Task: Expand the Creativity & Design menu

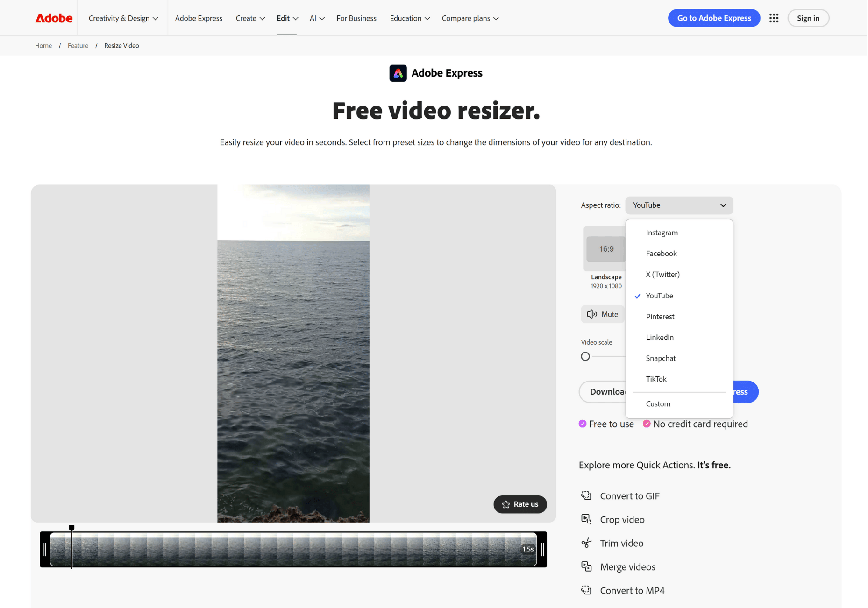Action: pos(123,18)
